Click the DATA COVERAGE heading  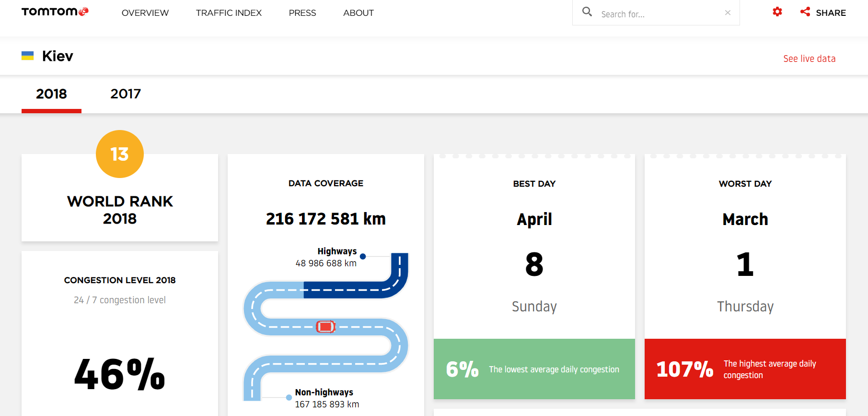[326, 183]
